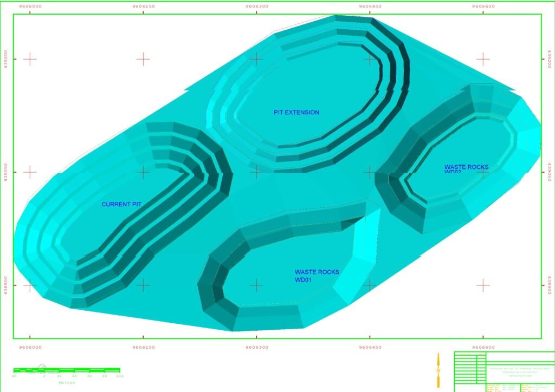This screenshot has height=392, width=555.
Task: Click the red grid cross inside WD02 dump
Action: (x=482, y=172)
